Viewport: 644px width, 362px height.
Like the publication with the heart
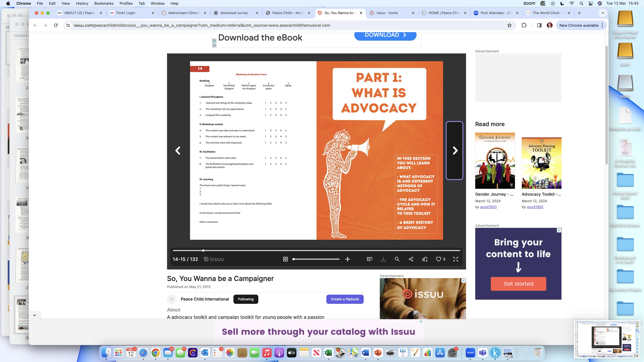click(x=438, y=259)
